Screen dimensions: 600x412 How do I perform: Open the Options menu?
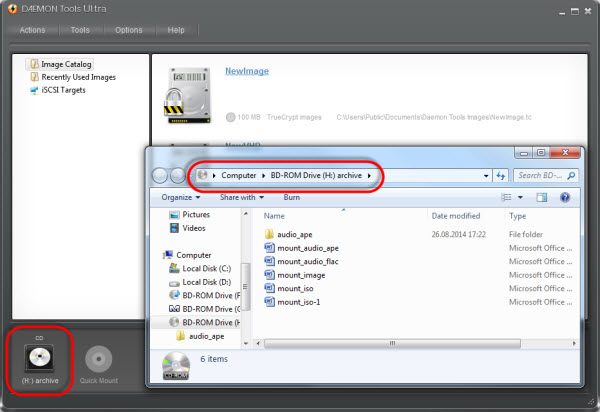tap(129, 30)
